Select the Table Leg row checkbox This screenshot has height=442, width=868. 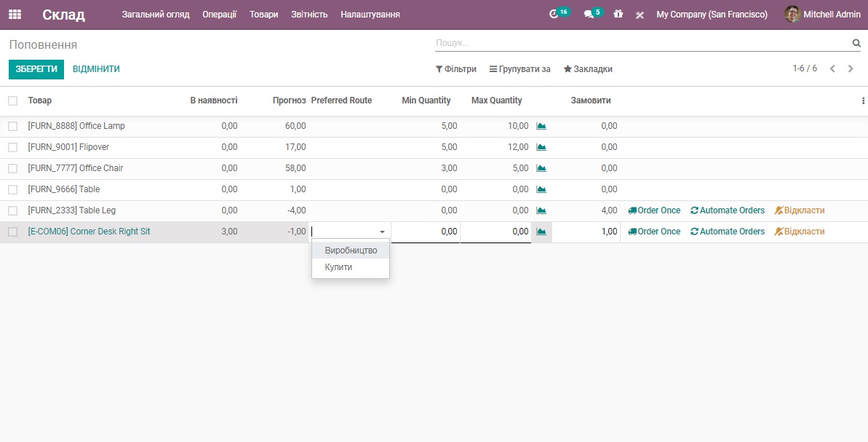click(13, 210)
